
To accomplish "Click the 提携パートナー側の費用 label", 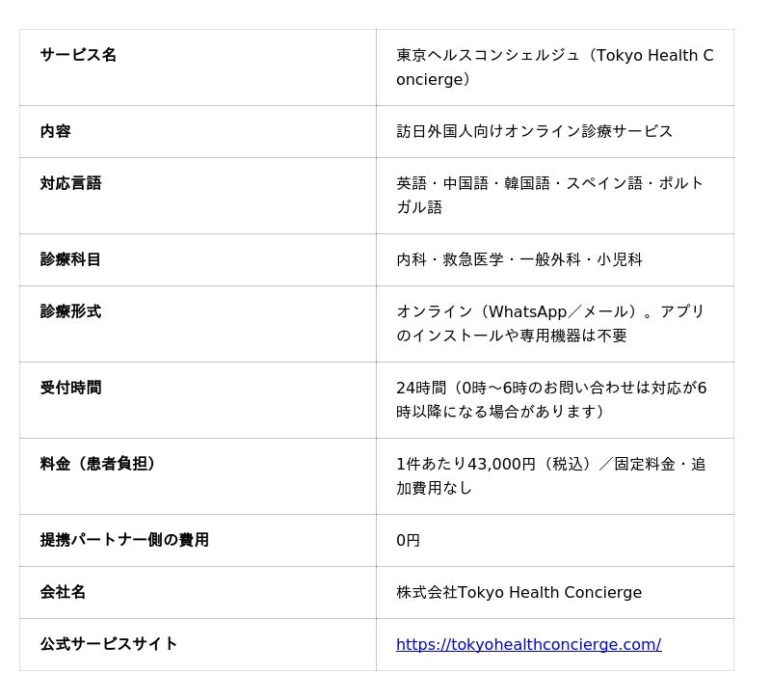I will click(124, 540).
